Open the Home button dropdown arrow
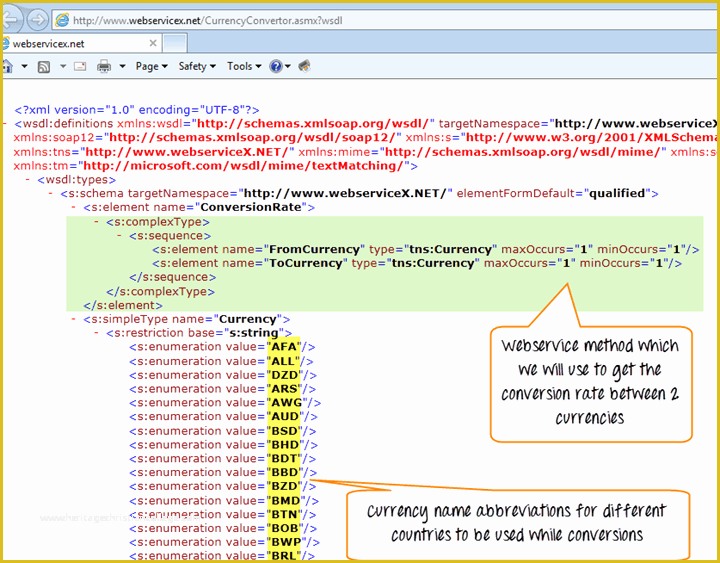The width and height of the screenshot is (720, 563). (24, 67)
